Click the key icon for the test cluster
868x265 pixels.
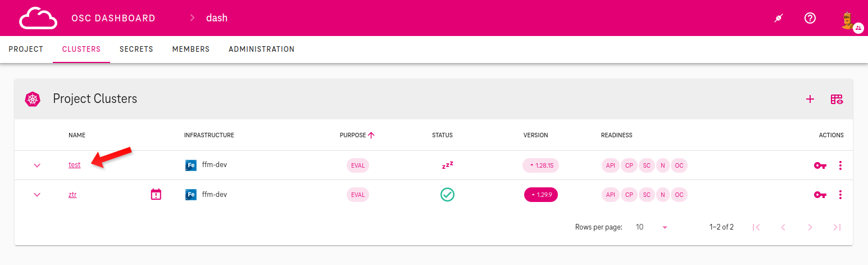[820, 165]
